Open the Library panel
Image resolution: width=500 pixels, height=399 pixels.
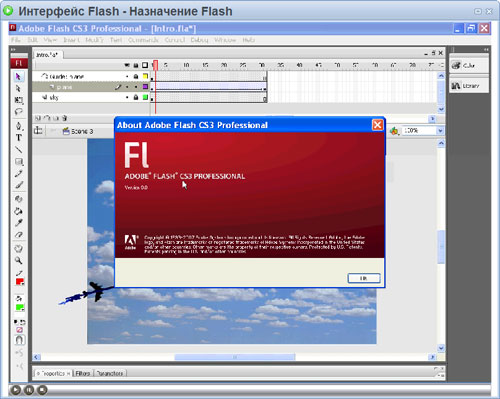click(x=469, y=86)
